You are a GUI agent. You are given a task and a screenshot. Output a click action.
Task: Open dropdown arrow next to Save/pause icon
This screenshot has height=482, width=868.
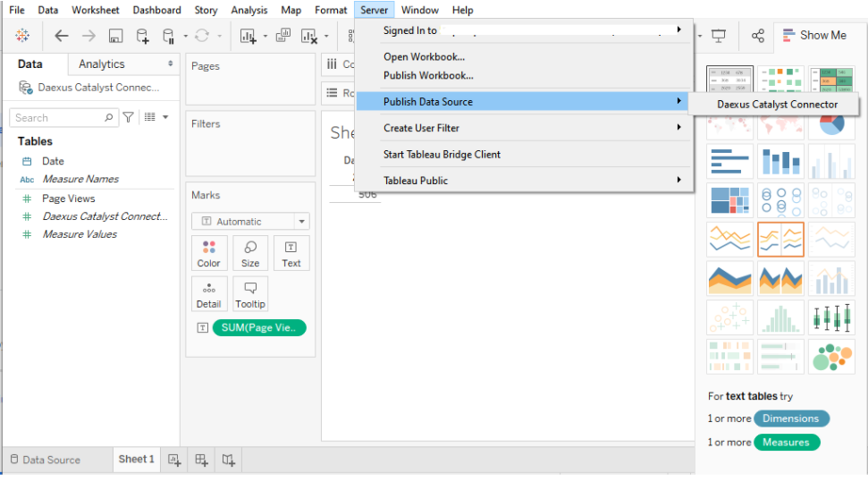[x=185, y=36]
